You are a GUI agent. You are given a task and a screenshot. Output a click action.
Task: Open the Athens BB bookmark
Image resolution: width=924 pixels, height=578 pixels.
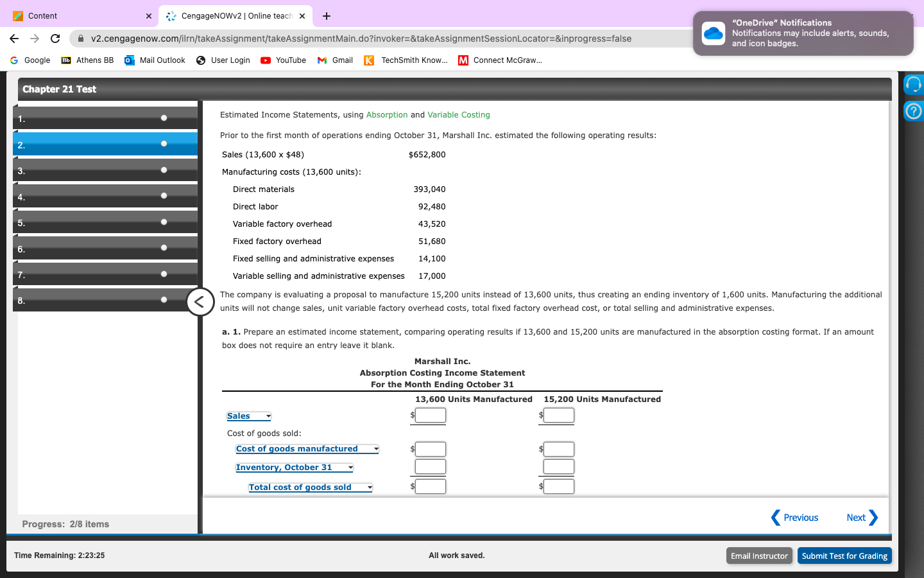pos(87,60)
